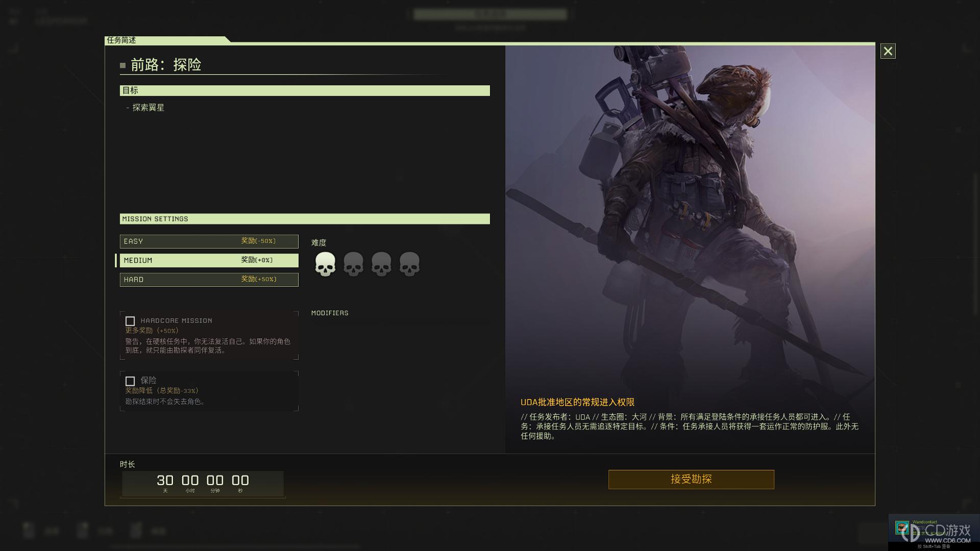980x551 pixels.
Task: Click the 时长 duration label
Action: pyautogui.click(x=128, y=464)
